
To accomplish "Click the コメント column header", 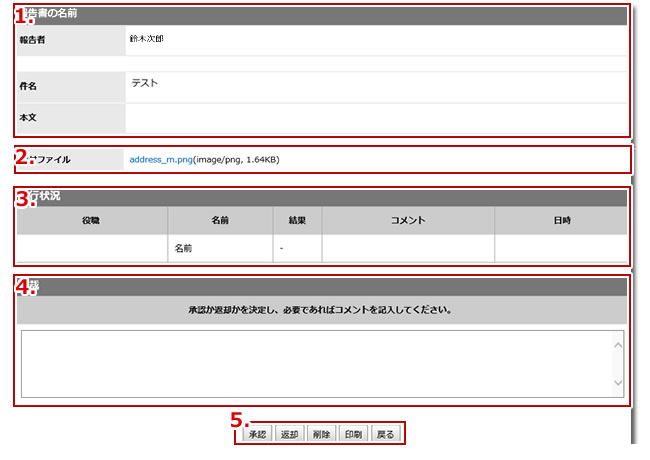I will (408, 220).
